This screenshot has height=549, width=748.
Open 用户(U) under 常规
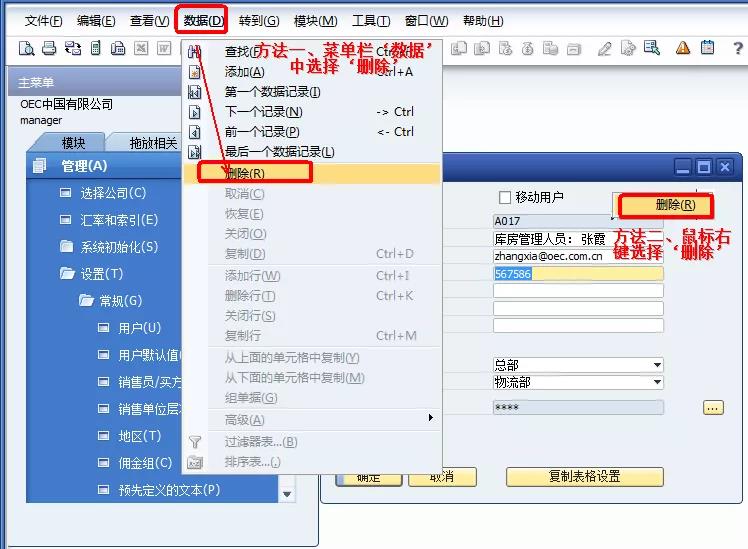click(x=139, y=328)
